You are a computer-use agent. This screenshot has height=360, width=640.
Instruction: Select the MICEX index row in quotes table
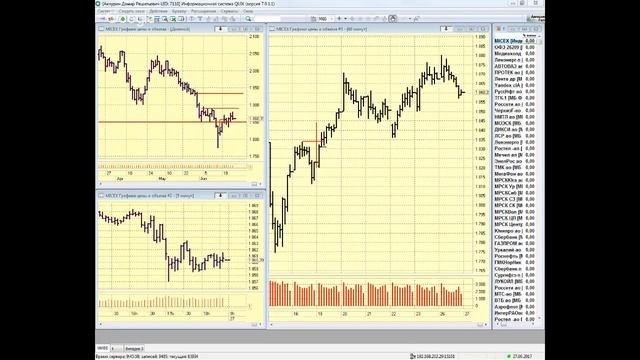(515, 41)
